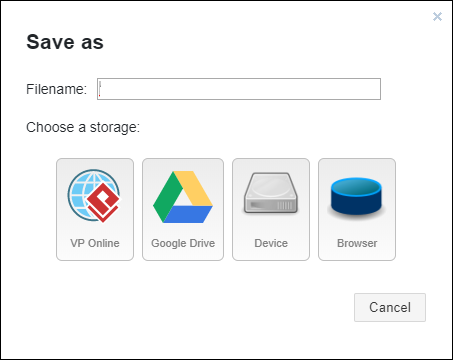This screenshot has height=360, width=453.
Task: Click the "Device" label text
Action: click(x=271, y=243)
